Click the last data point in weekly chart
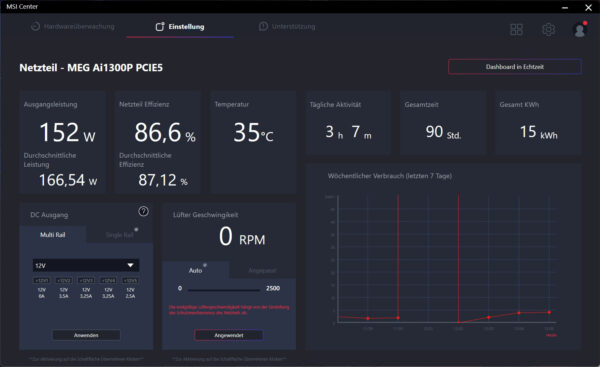 coord(549,312)
